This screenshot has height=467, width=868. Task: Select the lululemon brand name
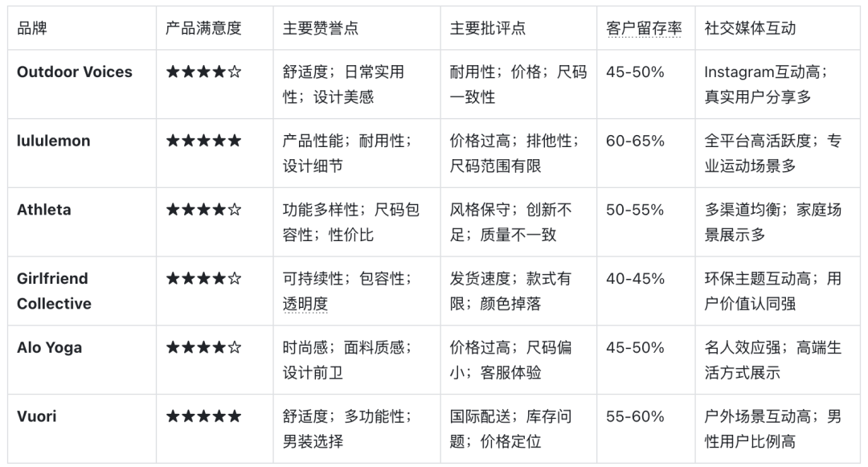click(x=54, y=141)
